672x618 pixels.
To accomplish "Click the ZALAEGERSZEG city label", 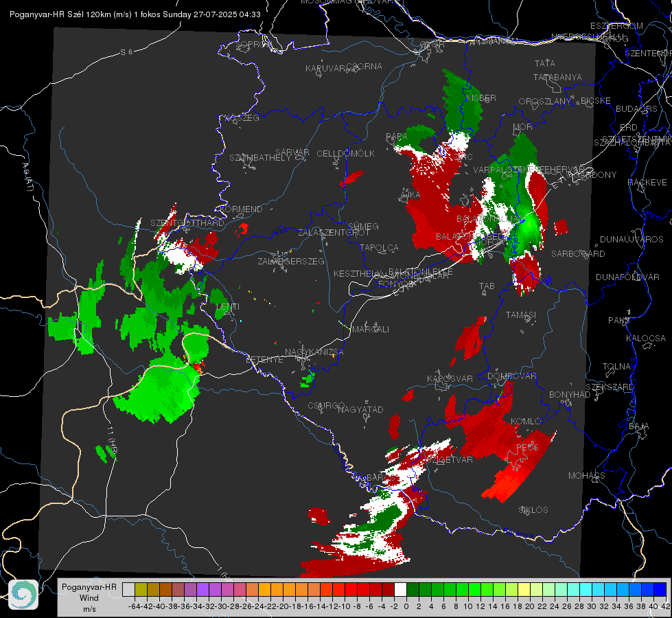I will (x=291, y=261).
